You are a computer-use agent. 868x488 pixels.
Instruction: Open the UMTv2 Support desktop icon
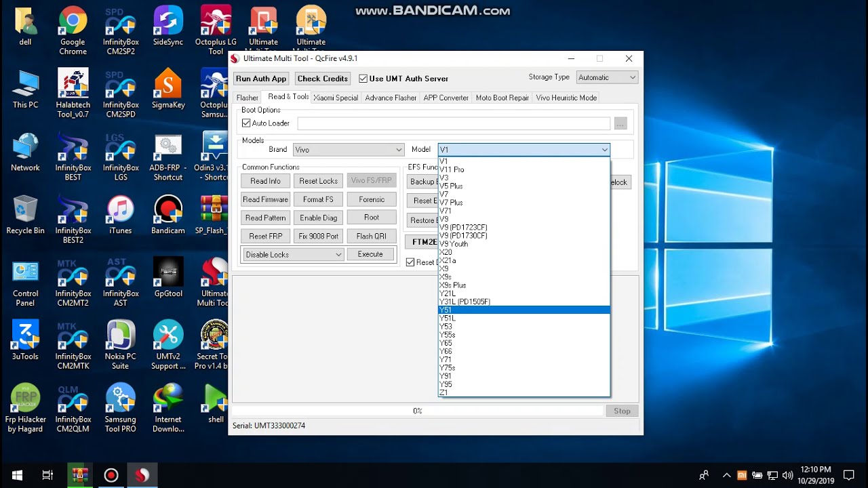click(168, 346)
